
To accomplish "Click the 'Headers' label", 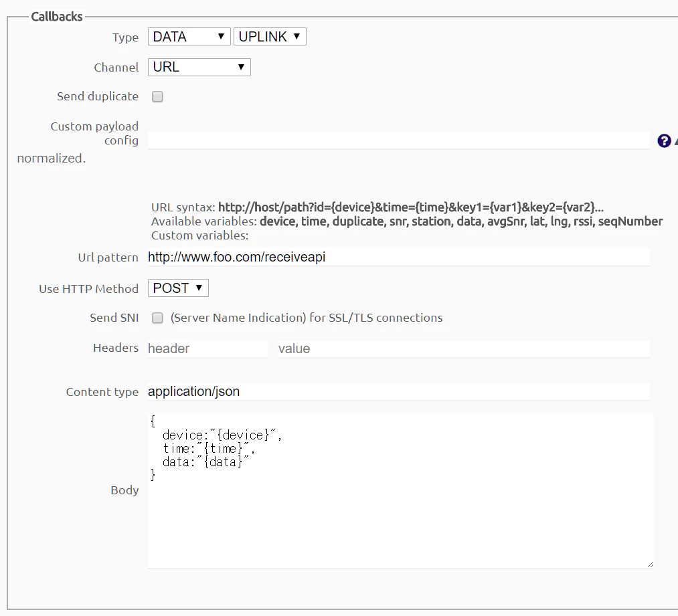I will click(116, 348).
